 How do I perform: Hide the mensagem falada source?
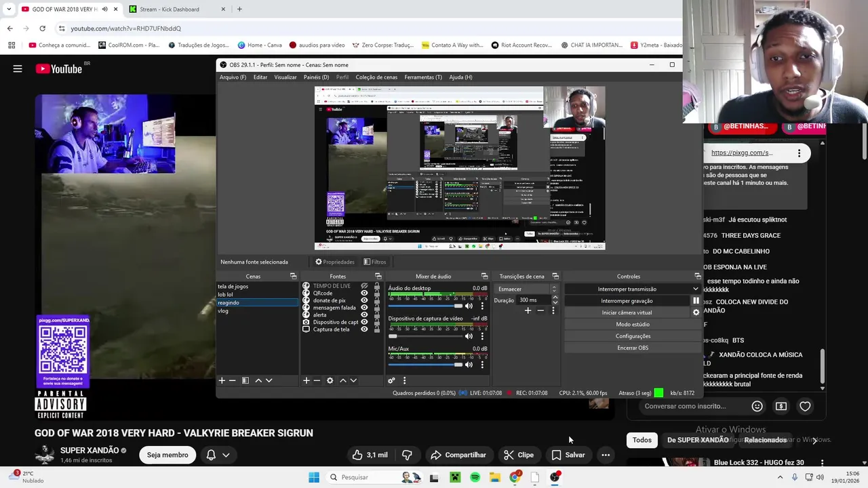(x=364, y=308)
